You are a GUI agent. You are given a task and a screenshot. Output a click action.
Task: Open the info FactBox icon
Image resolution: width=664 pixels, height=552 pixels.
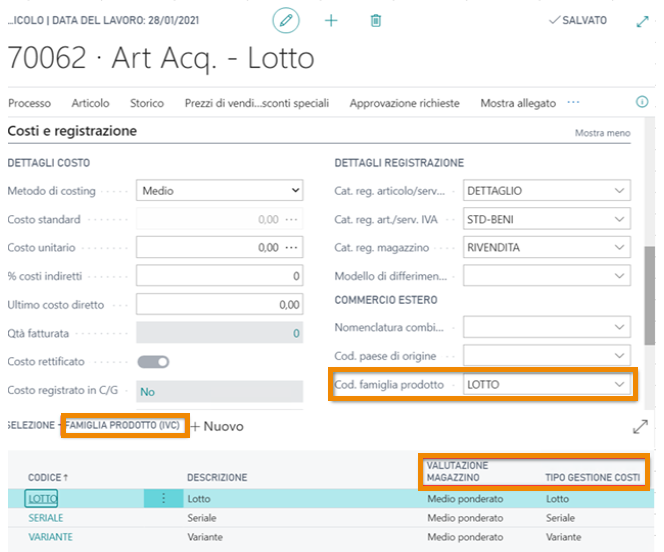642,102
